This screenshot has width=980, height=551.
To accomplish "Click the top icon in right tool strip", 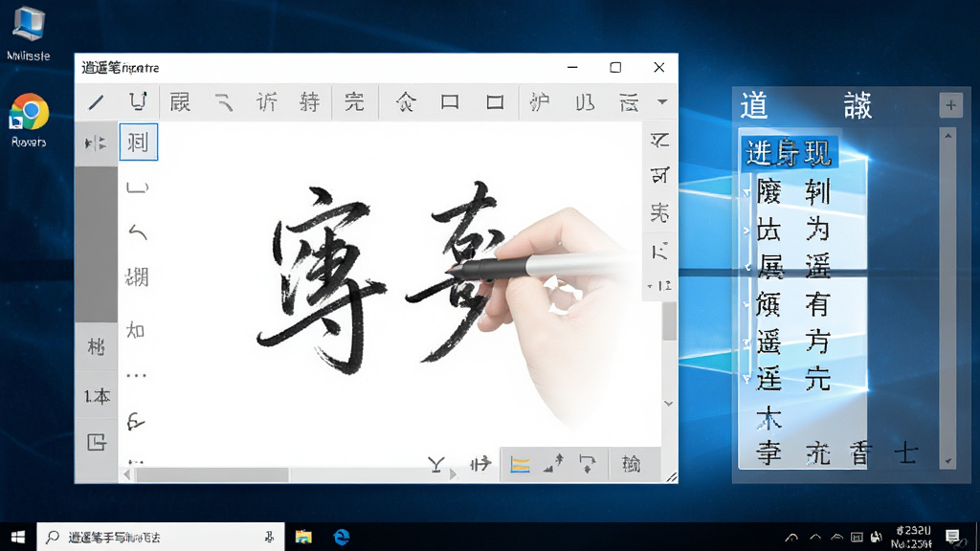I will pos(659,140).
